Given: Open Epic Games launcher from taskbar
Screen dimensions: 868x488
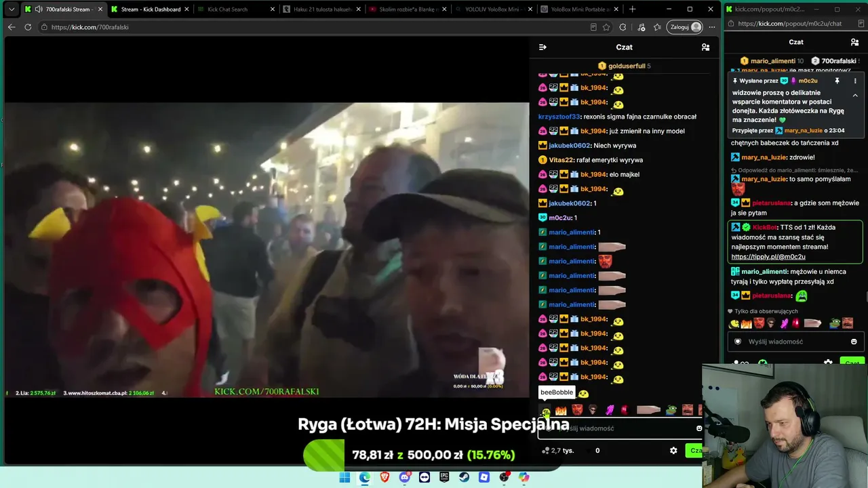Looking at the screenshot, I should click(x=444, y=477).
